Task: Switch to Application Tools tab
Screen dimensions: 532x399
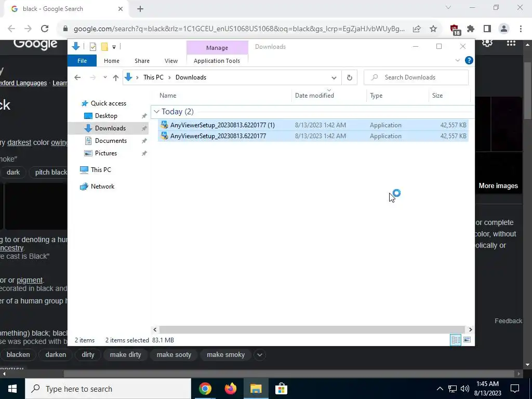Action: click(217, 61)
